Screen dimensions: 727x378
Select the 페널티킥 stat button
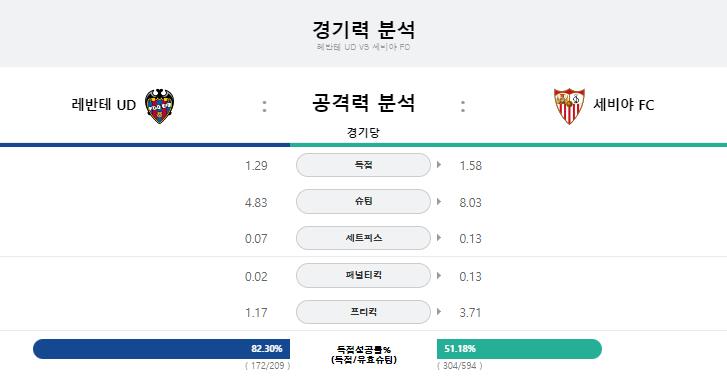(364, 275)
